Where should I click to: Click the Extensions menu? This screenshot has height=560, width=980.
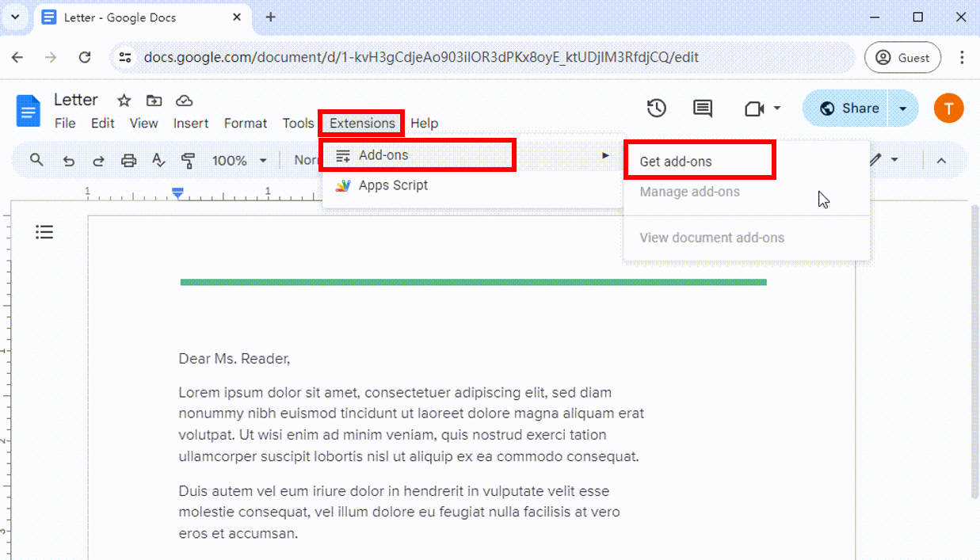pos(362,123)
